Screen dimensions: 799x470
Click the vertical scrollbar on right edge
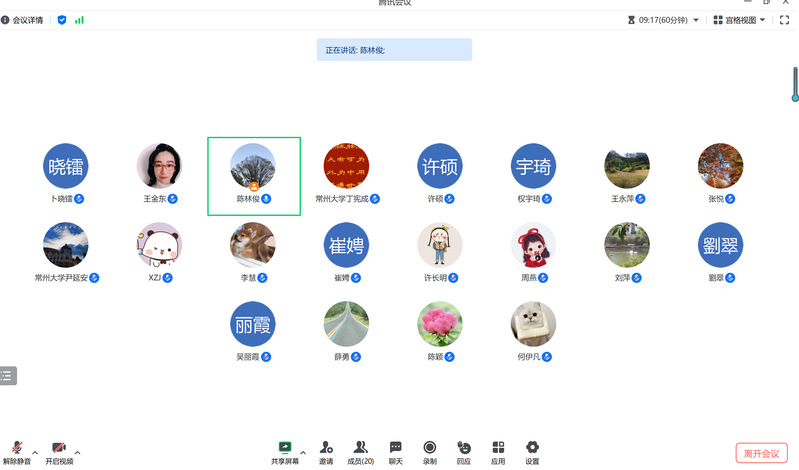click(795, 84)
